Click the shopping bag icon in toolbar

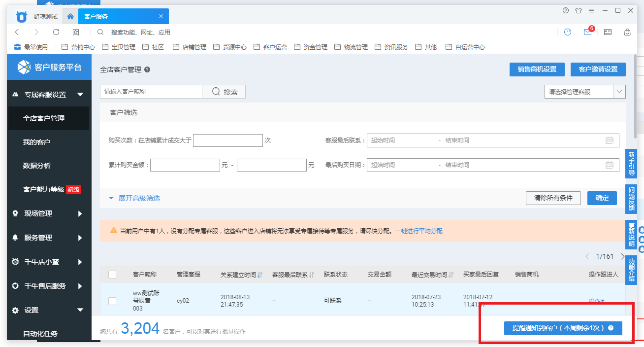tap(627, 32)
